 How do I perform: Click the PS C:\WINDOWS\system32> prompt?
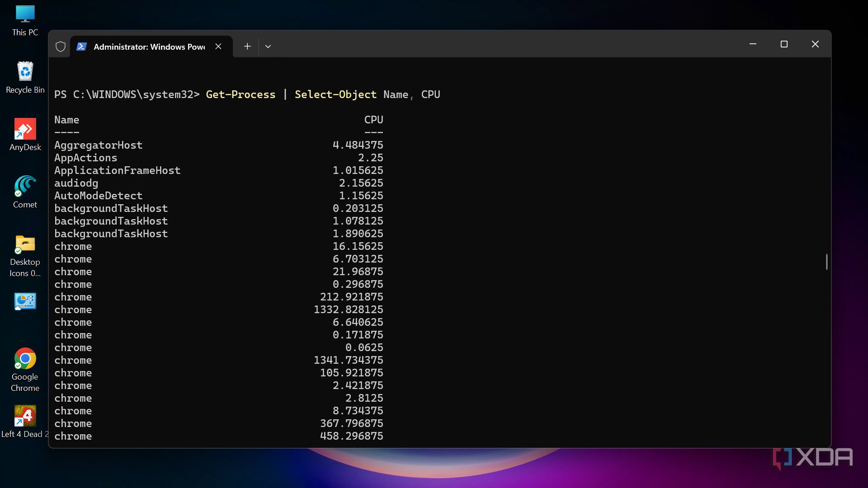click(x=127, y=94)
